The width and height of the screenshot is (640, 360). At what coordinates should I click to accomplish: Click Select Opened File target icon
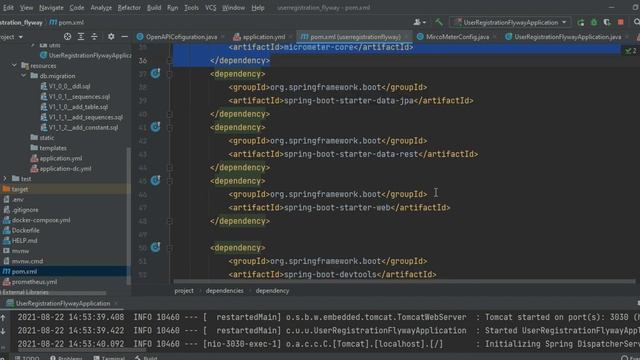click(x=67, y=37)
